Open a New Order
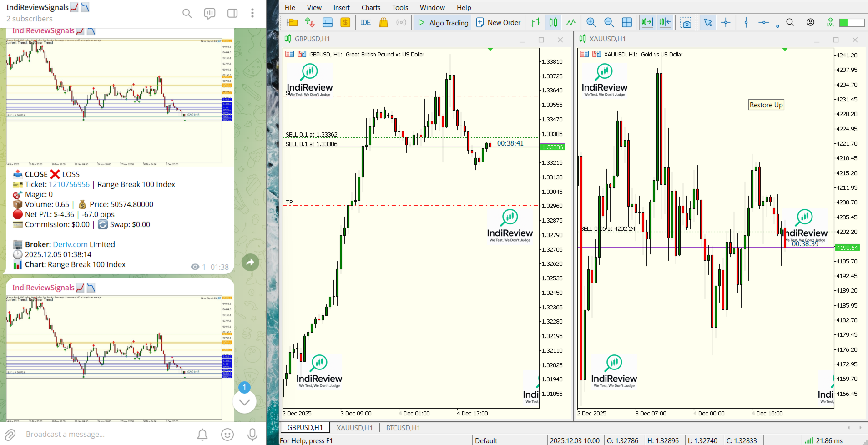Viewport: 868px width, 445px height. pyautogui.click(x=498, y=22)
